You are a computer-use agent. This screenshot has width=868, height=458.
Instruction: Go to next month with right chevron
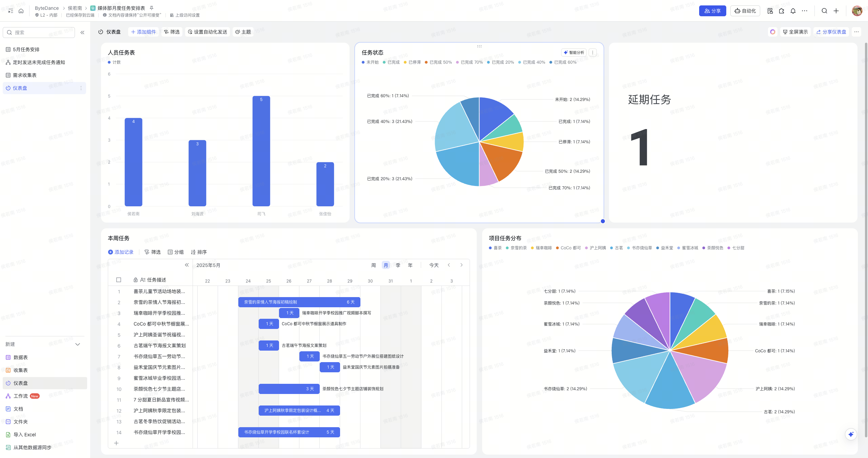pyautogui.click(x=461, y=265)
